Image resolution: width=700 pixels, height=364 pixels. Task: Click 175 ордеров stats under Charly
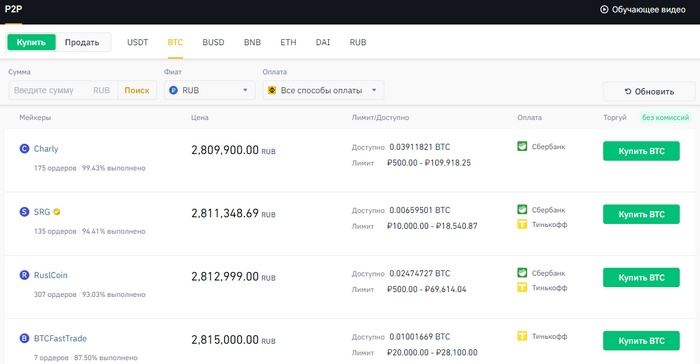(x=55, y=168)
